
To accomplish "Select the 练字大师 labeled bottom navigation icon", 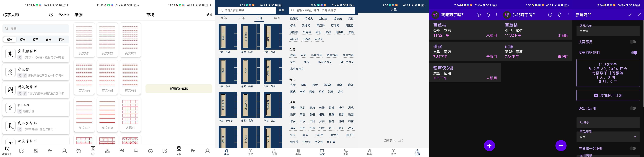I will tap(7, 151).
